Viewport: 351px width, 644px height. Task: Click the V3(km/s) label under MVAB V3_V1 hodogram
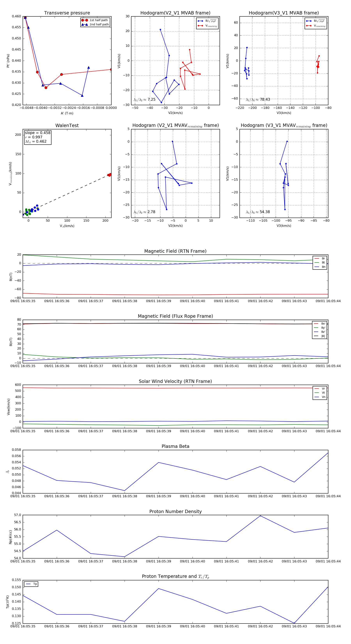click(x=284, y=113)
